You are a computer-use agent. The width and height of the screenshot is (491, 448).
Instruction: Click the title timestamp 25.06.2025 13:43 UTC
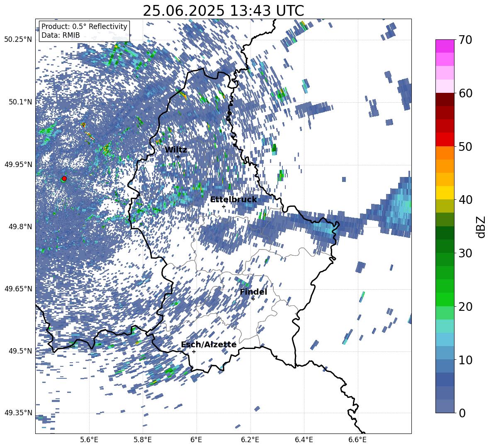click(223, 11)
